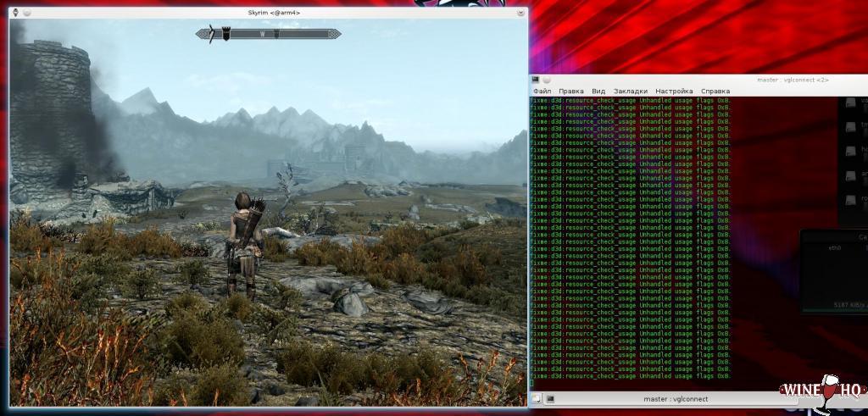868x416 pixels.
Task: Click the Konsole window menu terminal icon
Action: (x=536, y=80)
